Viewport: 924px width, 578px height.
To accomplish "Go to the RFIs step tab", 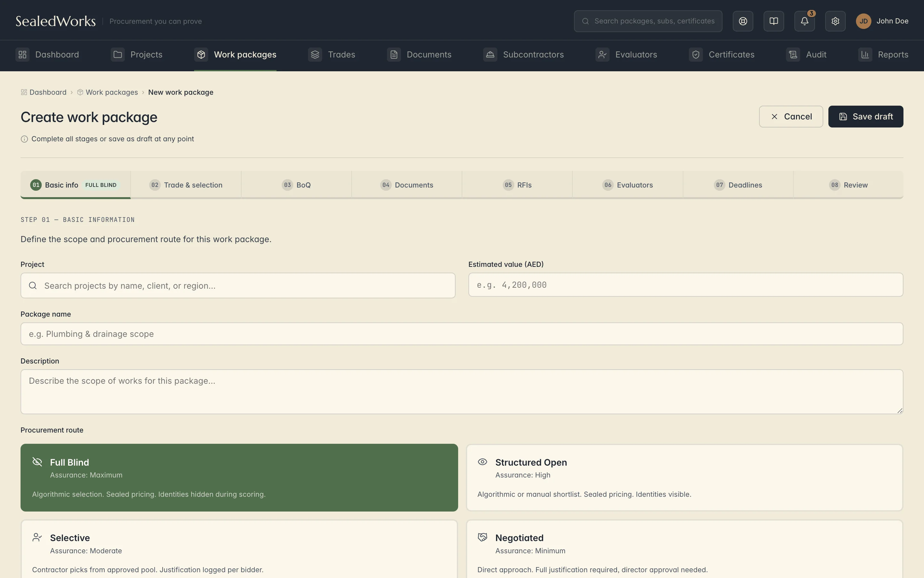I will (518, 185).
